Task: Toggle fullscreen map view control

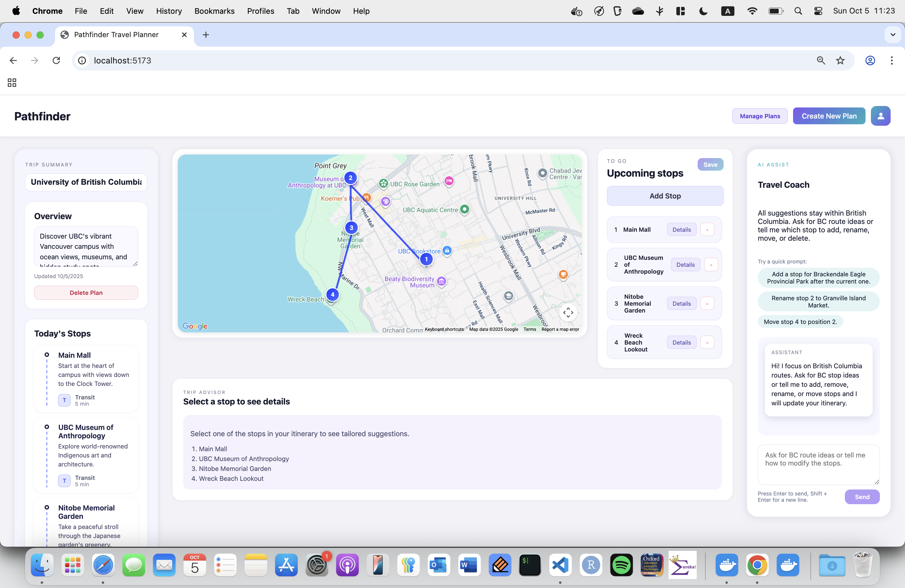Action: click(568, 313)
